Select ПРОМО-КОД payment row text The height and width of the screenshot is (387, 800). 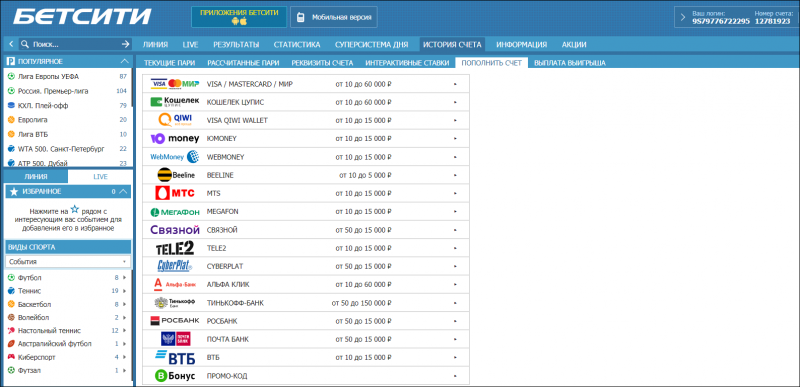coord(227,376)
